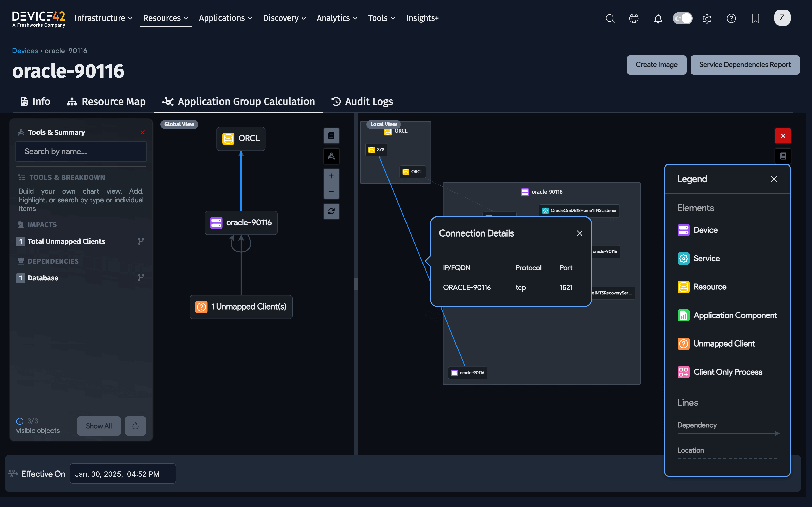This screenshot has width=812, height=507.
Task: Click the Search by name field
Action: [81, 152]
